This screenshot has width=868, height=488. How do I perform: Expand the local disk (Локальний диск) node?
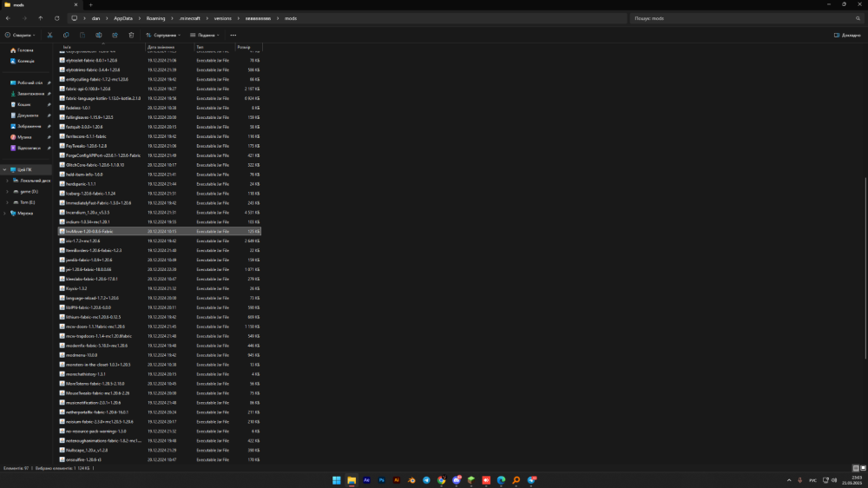pos(7,181)
